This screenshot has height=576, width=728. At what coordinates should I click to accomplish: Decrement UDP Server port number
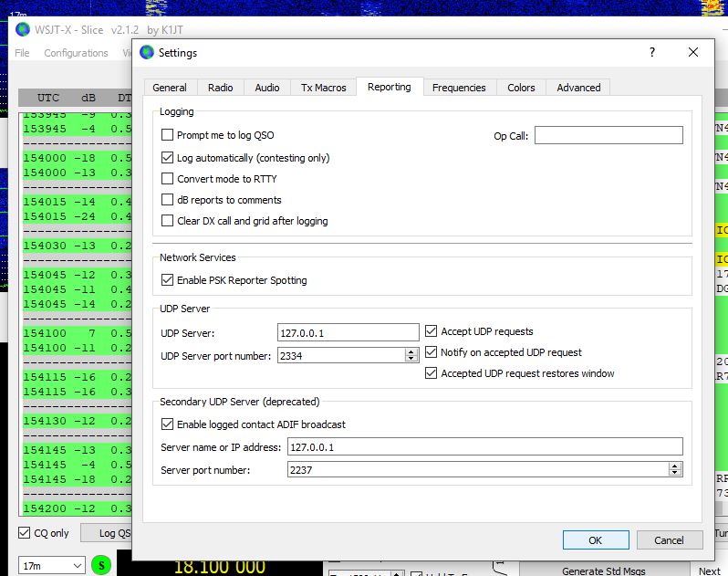click(x=411, y=358)
